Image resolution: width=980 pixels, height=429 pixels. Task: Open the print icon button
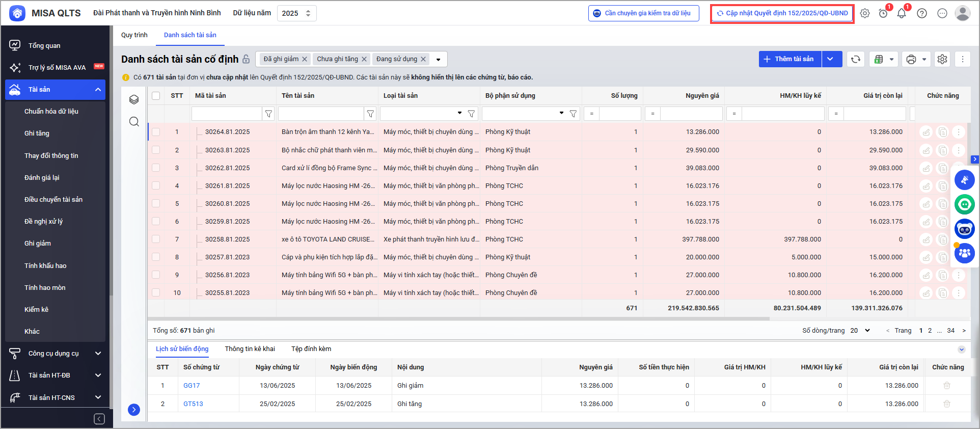click(x=911, y=59)
